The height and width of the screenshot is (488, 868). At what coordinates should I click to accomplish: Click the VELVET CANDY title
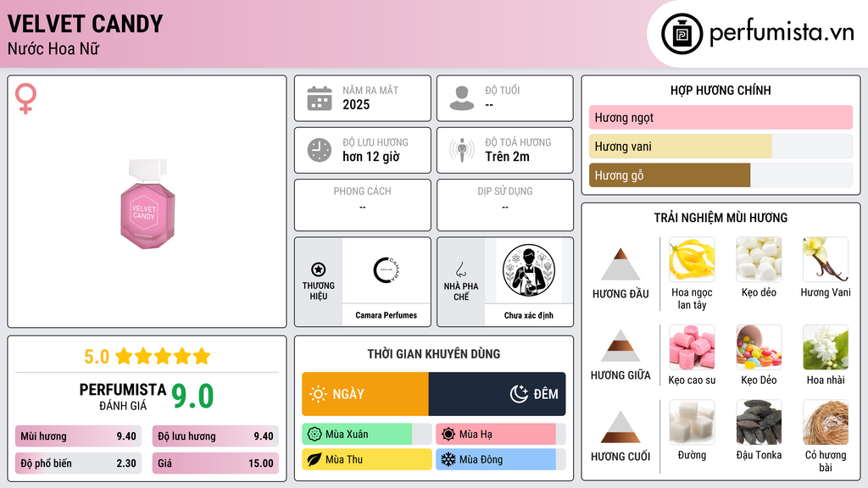[x=86, y=24]
